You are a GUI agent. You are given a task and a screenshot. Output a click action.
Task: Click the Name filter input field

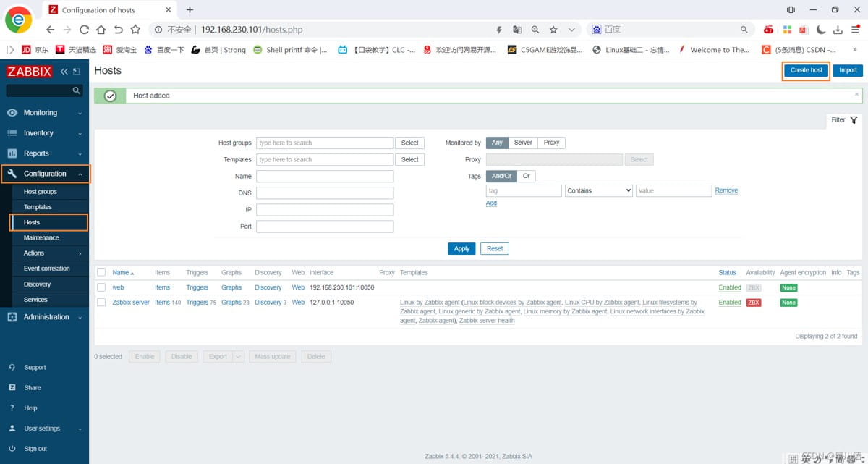click(x=325, y=176)
